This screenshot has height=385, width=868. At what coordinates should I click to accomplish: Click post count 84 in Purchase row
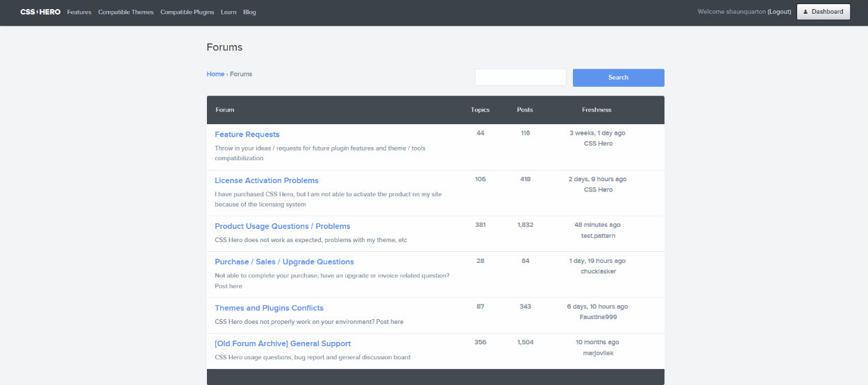coord(525,261)
